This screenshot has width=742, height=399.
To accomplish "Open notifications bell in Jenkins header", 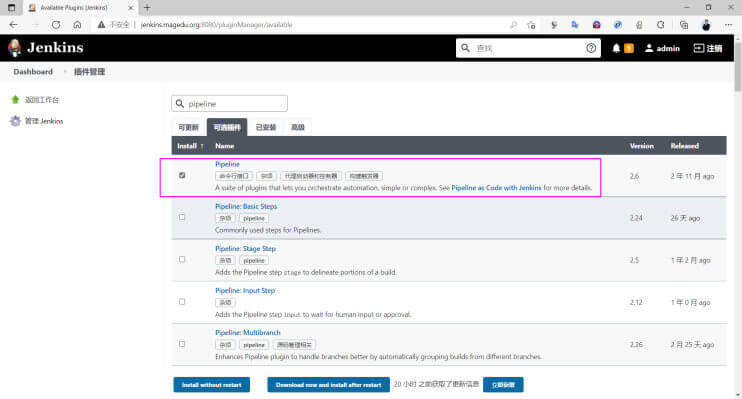I will click(x=616, y=48).
